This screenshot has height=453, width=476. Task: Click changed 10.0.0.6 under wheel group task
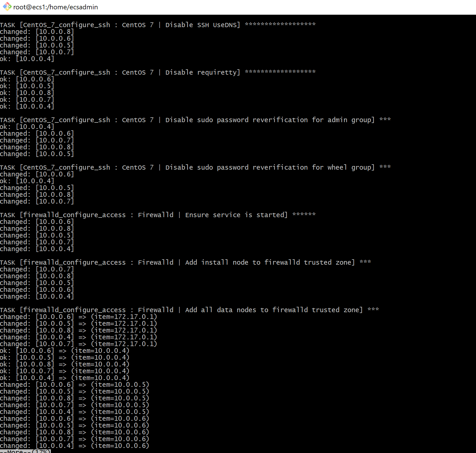[x=37, y=174]
